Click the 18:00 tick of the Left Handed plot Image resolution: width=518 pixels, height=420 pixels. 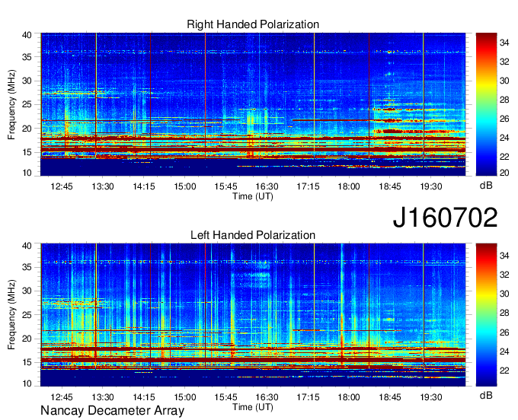(x=349, y=397)
